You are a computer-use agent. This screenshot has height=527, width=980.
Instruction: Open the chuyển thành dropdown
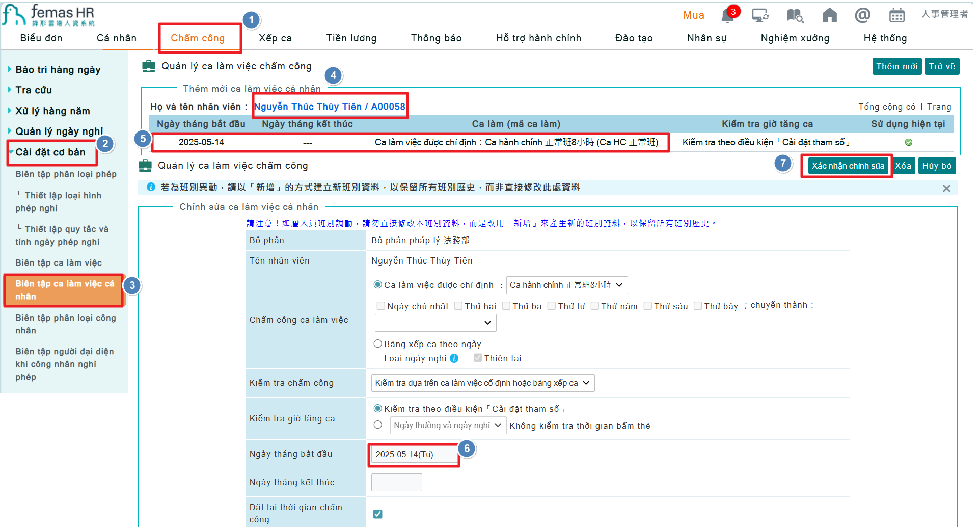point(435,323)
